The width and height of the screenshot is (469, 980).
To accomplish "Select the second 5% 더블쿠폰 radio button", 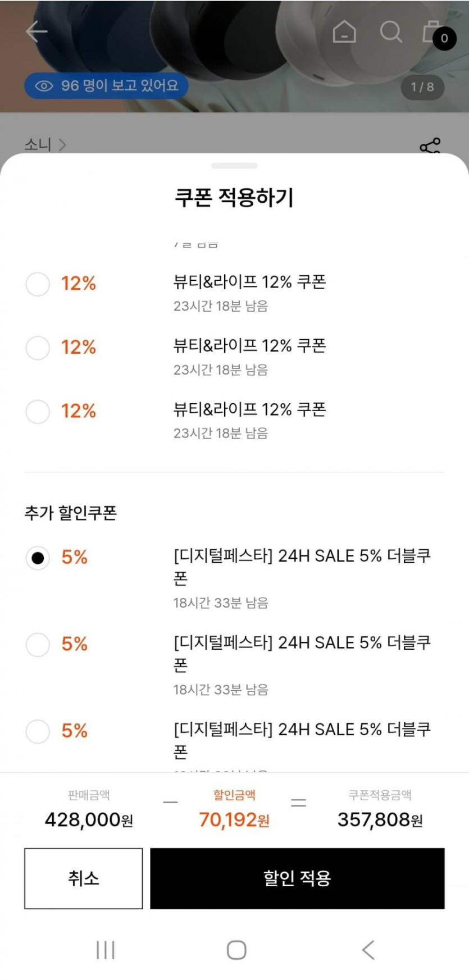I will click(x=38, y=644).
